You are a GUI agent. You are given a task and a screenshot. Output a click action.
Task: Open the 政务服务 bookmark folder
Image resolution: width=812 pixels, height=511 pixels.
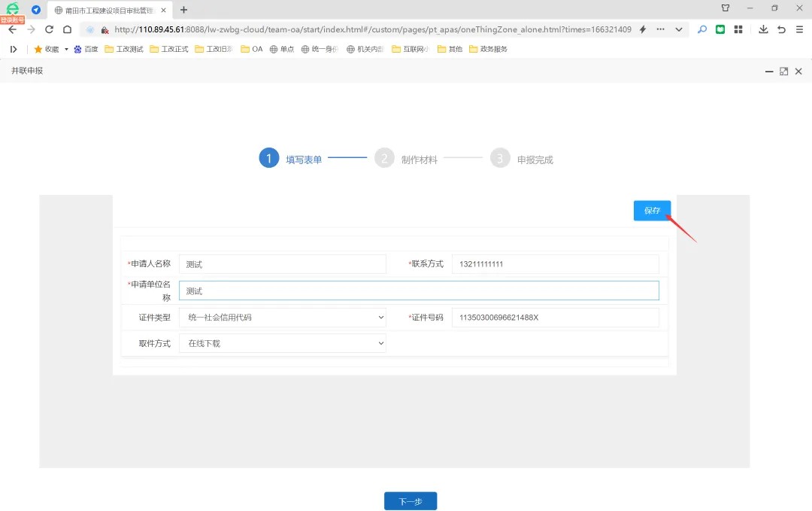click(488, 49)
